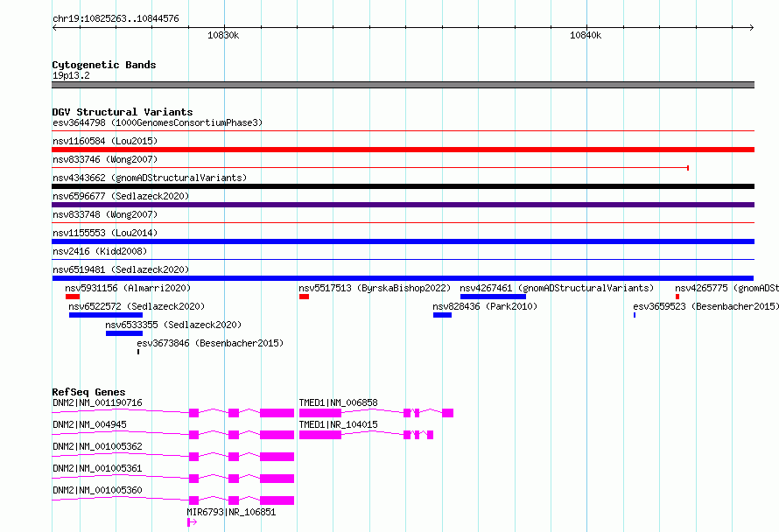Click the last exon of DNM2|NM_001190716
779x532 pixels.
(x=277, y=413)
